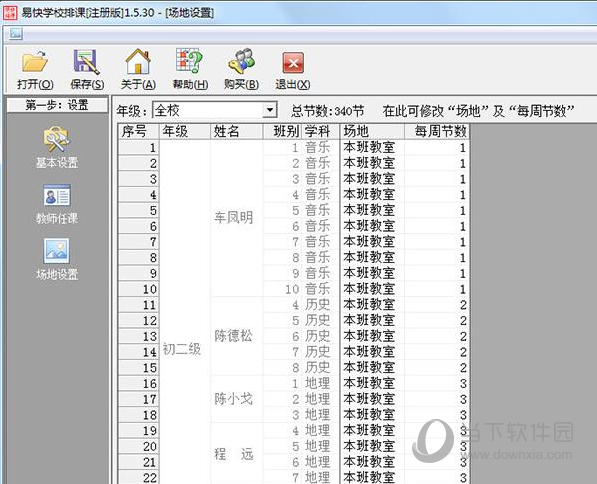
Task: Click 音乐 subject cell in row 10
Action: coord(321,289)
